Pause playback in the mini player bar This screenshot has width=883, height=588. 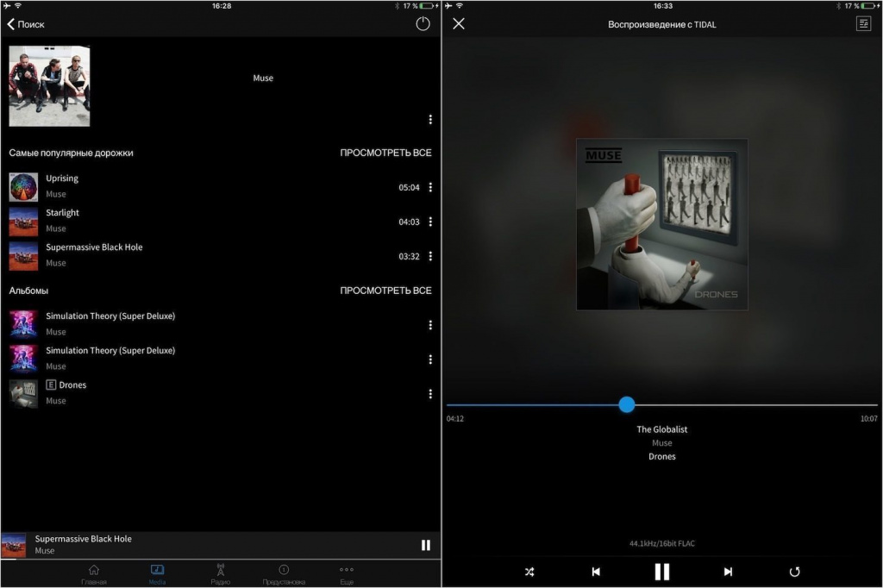(x=426, y=545)
